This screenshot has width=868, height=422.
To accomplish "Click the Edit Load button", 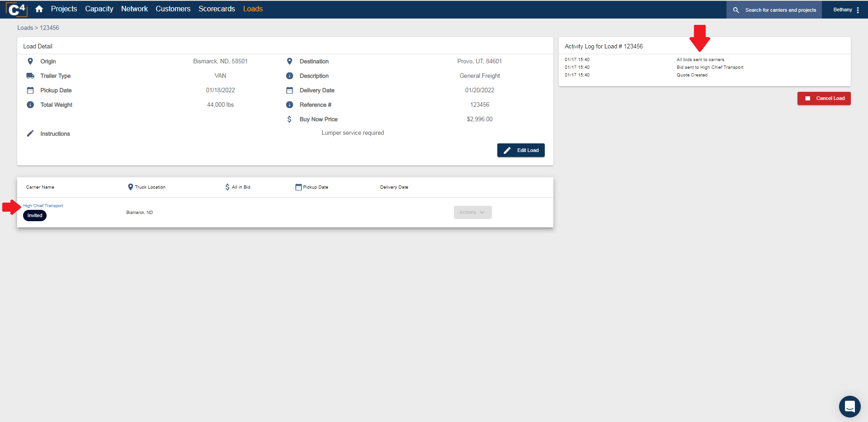I will [520, 150].
